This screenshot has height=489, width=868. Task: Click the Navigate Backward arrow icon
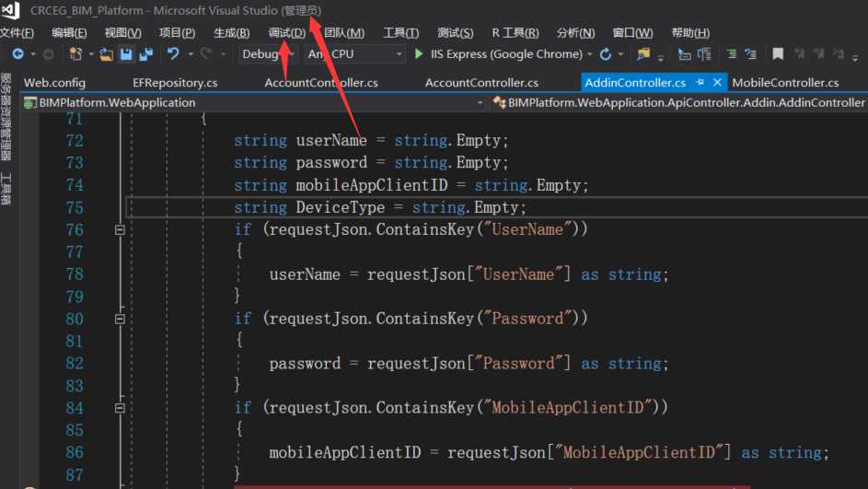pyautogui.click(x=17, y=53)
